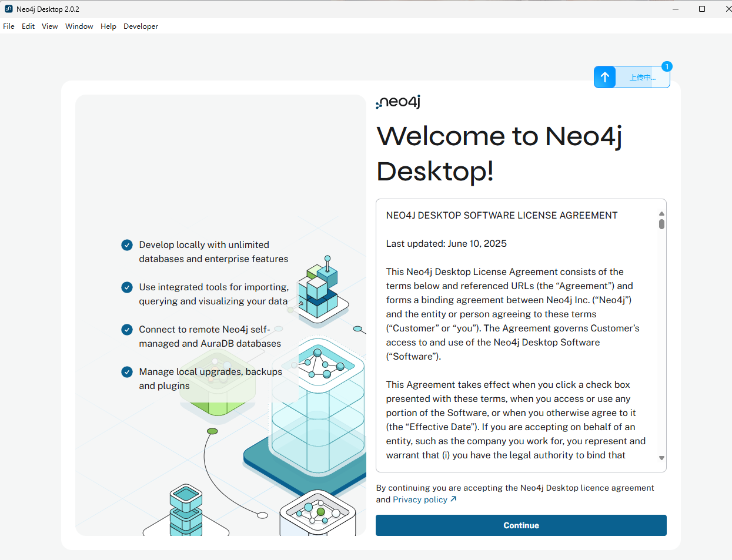Click the 'NEO4J DESKTOP SOFTWARE LICENSE AGREEMENT' title
Viewport: 732px width, 560px height.
(x=502, y=216)
